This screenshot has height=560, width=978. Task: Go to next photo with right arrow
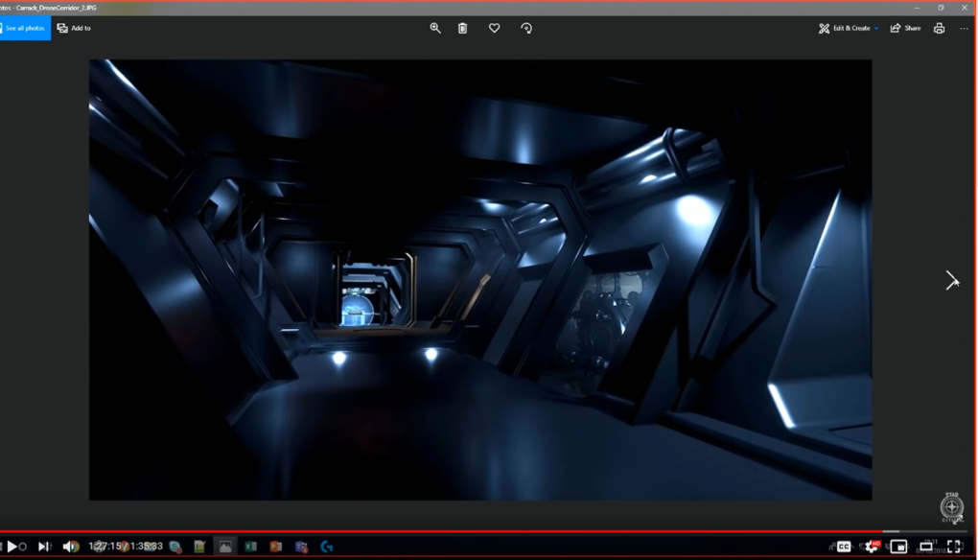pos(951,280)
